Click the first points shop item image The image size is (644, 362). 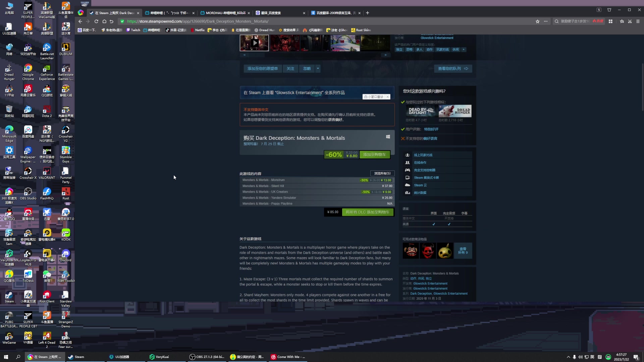tap(411, 251)
